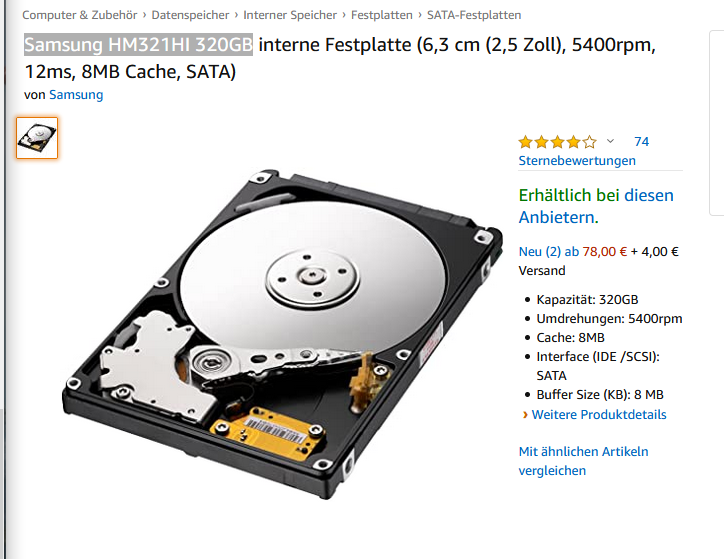Open the Computer & Zubehör breadcrumb
The width and height of the screenshot is (724, 559).
(79, 15)
